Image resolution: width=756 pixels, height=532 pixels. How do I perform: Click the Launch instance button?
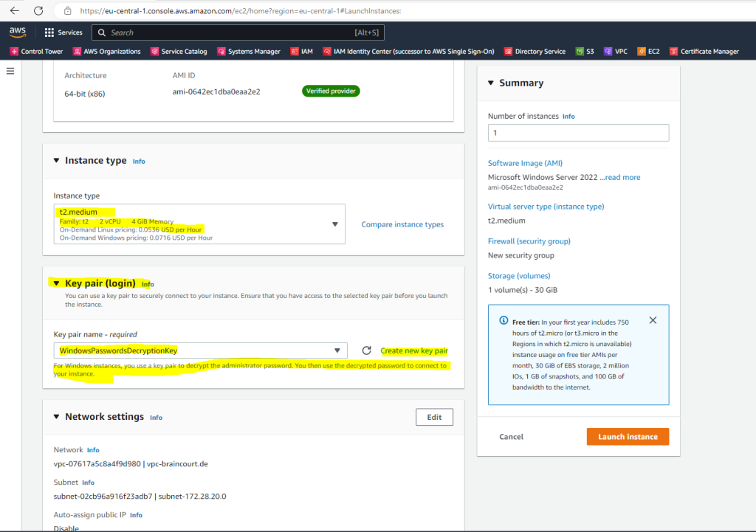pyautogui.click(x=628, y=437)
